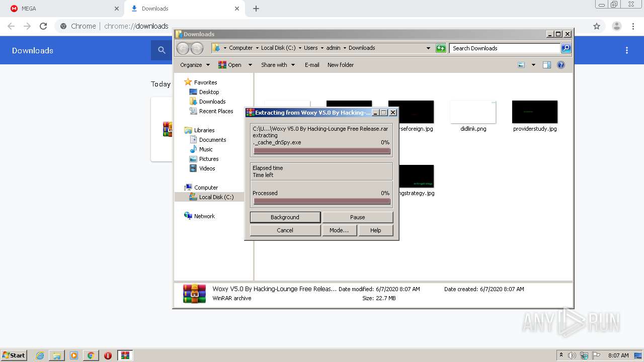Click the Processed total progress bar
The height and width of the screenshot is (362, 644).
322,201
